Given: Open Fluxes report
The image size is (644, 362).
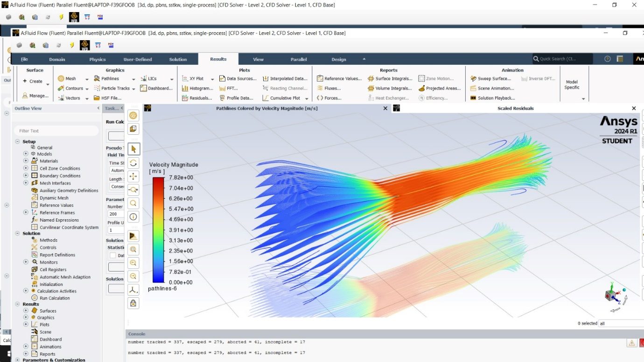Looking at the screenshot, I should [329, 88].
